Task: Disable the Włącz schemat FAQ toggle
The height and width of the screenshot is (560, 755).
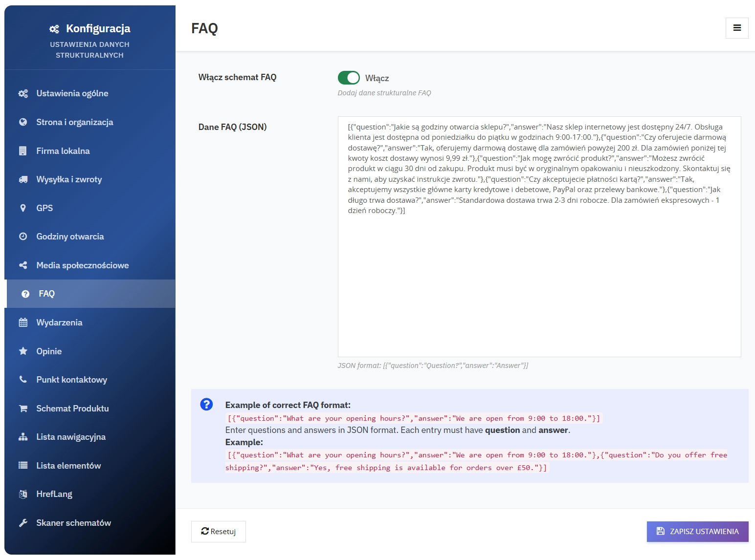Action: point(349,78)
